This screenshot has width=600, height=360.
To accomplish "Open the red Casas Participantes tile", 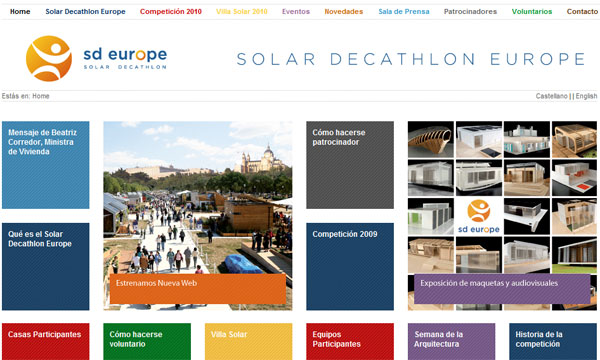I will (x=46, y=341).
